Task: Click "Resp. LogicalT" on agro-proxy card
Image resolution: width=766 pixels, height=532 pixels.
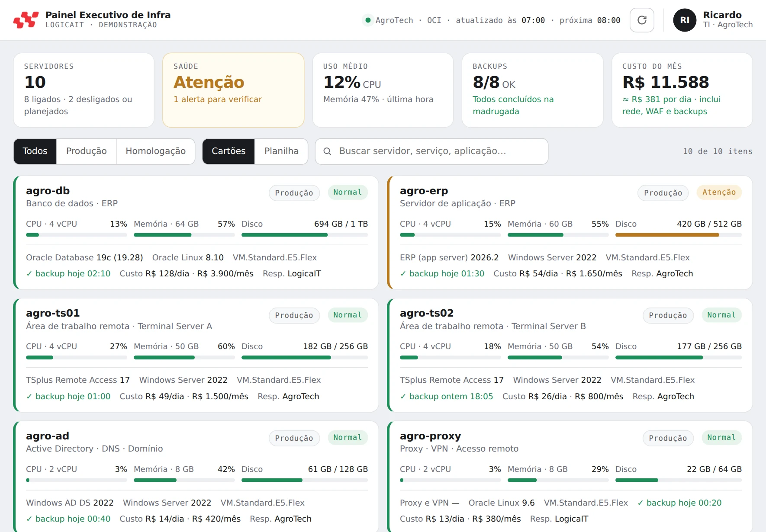Action: (559, 519)
